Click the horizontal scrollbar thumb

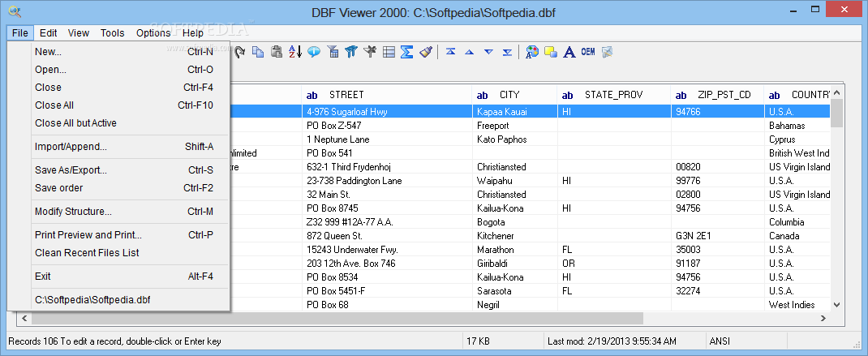(x=337, y=319)
